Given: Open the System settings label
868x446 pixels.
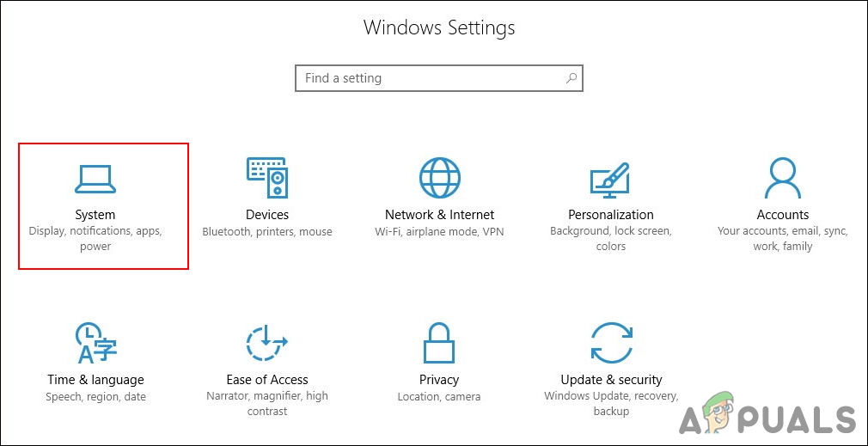Looking at the screenshot, I should pyautogui.click(x=95, y=215).
